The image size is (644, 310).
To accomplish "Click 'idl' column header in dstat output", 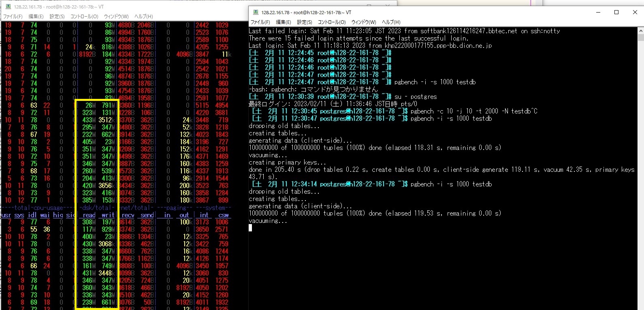I will [32, 215].
